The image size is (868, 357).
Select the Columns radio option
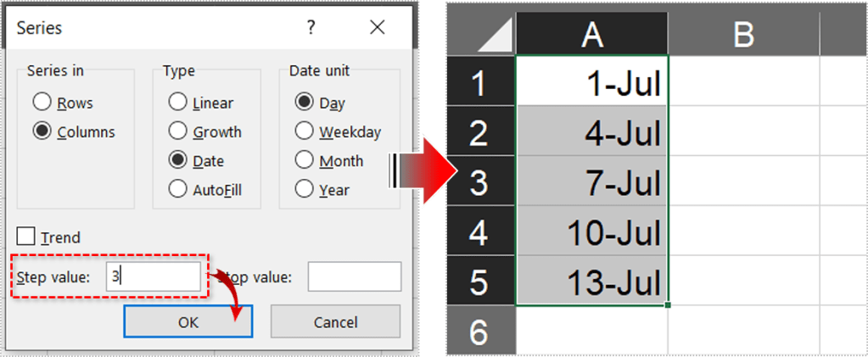(x=42, y=132)
